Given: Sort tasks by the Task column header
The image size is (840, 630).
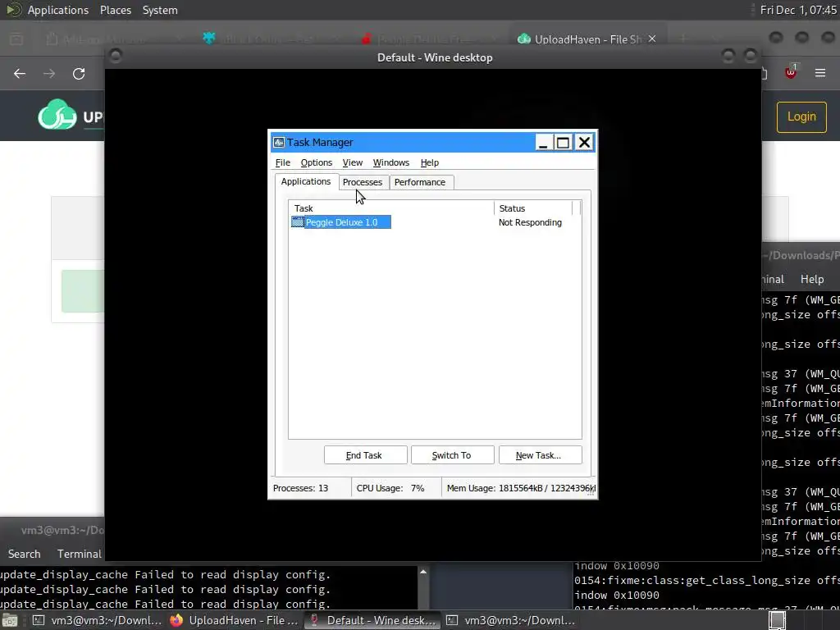Looking at the screenshot, I should [x=391, y=208].
